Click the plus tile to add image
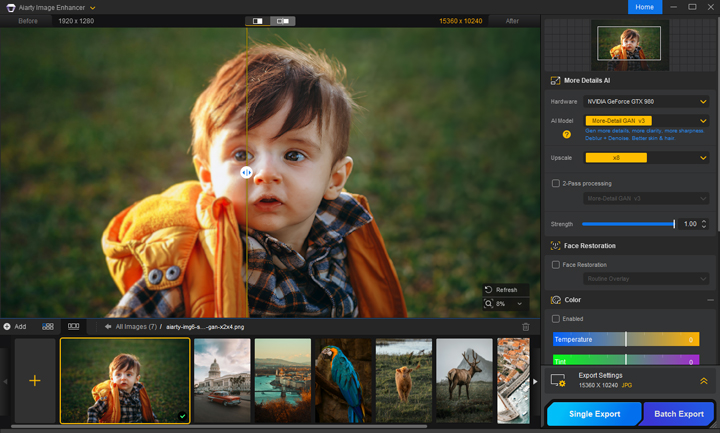 tap(35, 380)
